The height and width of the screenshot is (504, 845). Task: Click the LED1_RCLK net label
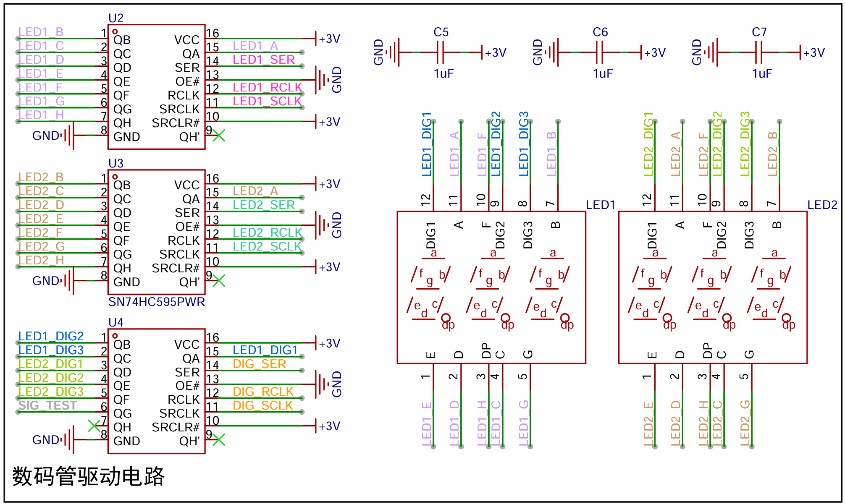click(268, 87)
